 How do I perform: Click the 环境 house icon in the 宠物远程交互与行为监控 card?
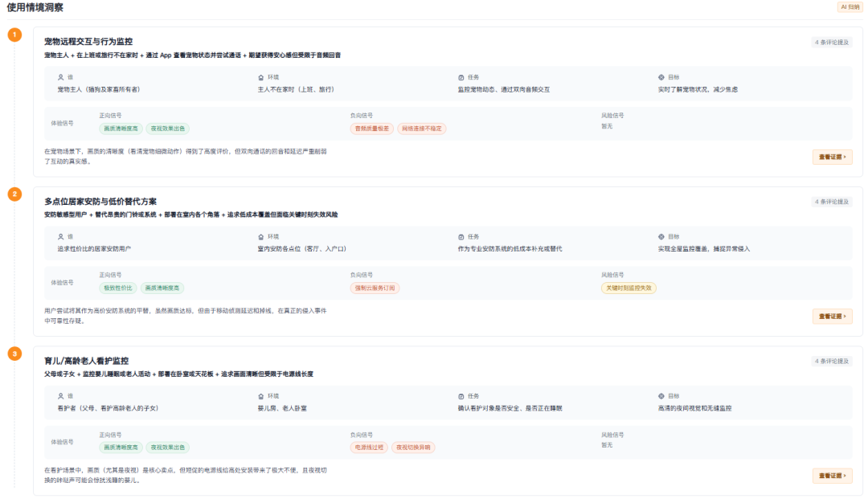(x=260, y=77)
